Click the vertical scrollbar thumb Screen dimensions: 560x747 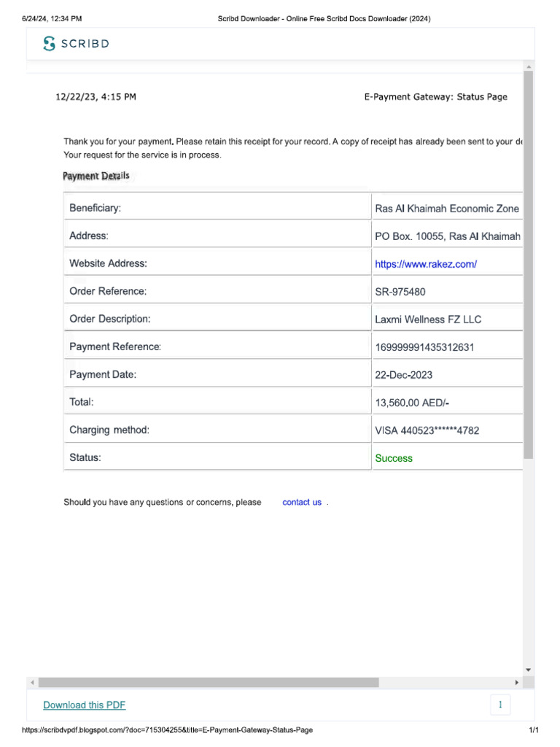click(x=529, y=265)
